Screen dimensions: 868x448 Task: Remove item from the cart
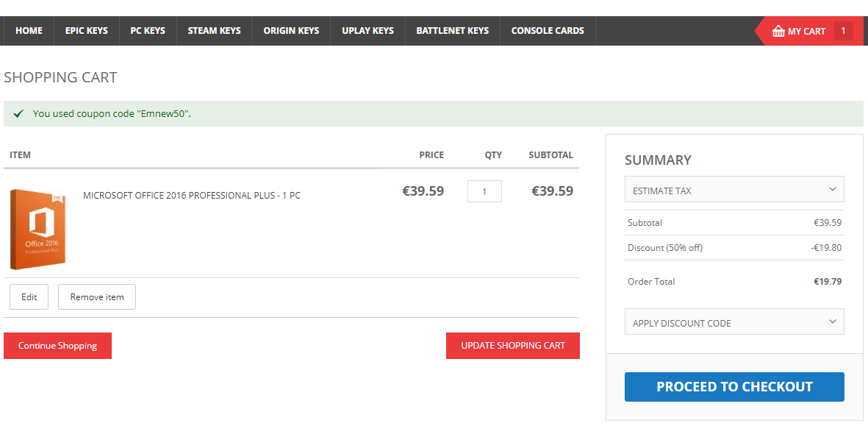(x=97, y=297)
